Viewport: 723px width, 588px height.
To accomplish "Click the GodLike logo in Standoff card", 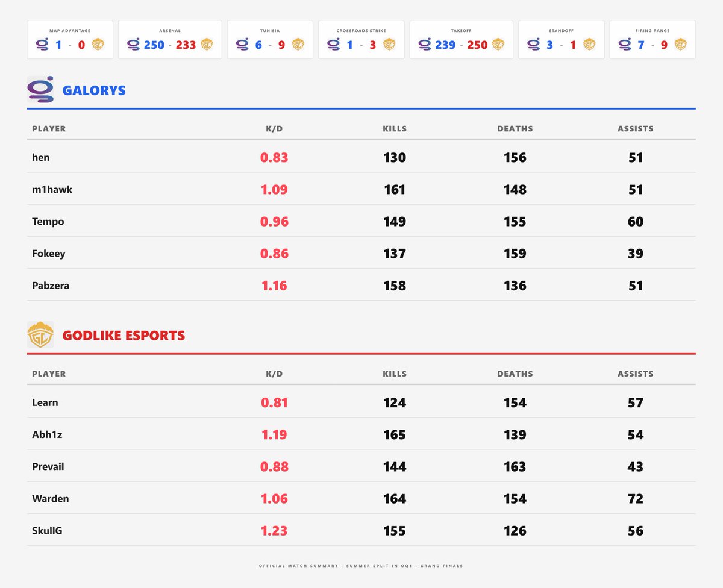I will click(x=589, y=45).
